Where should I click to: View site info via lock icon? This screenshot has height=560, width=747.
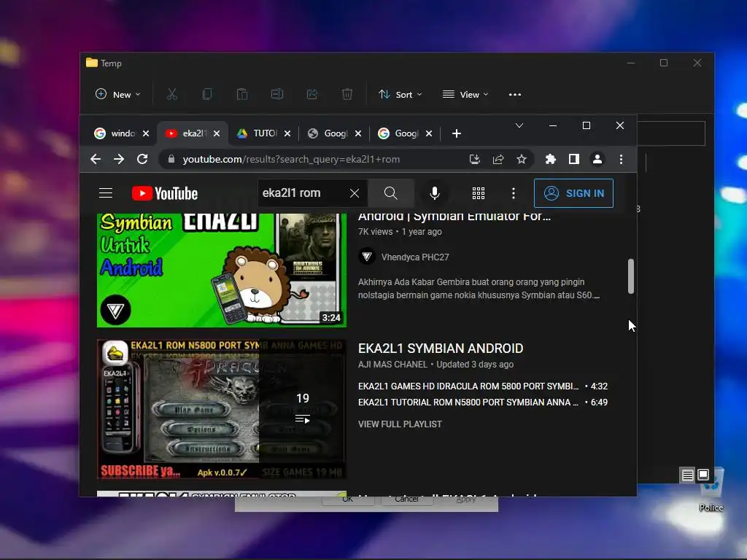(171, 159)
